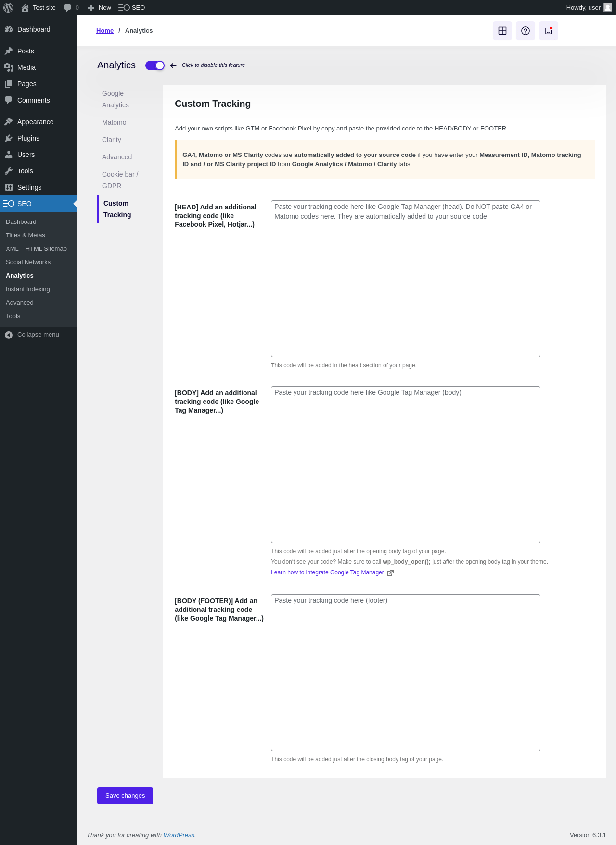Click the Pages icon in sidebar
Viewport: 616px width, 845px height.
pyautogui.click(x=9, y=84)
